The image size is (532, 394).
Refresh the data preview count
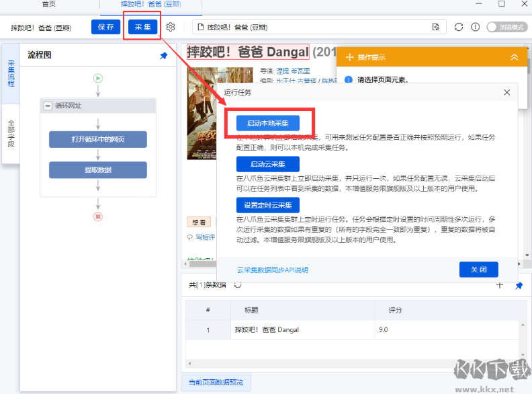click(x=238, y=285)
